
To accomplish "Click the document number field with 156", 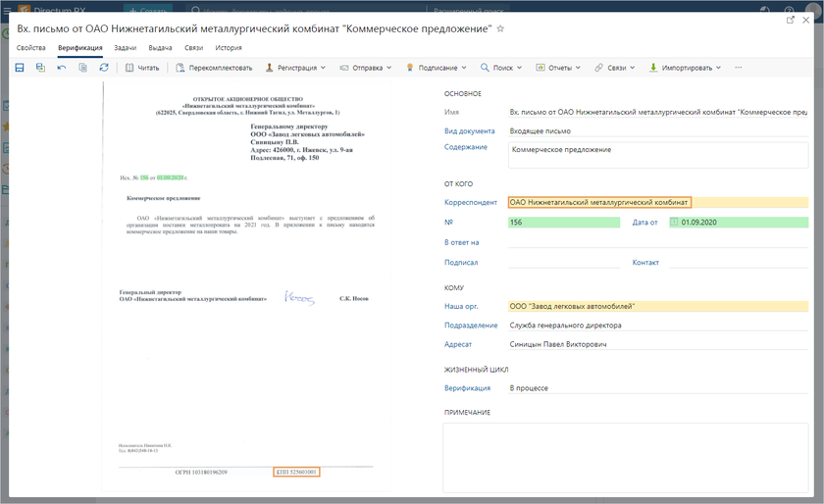I will point(564,223).
